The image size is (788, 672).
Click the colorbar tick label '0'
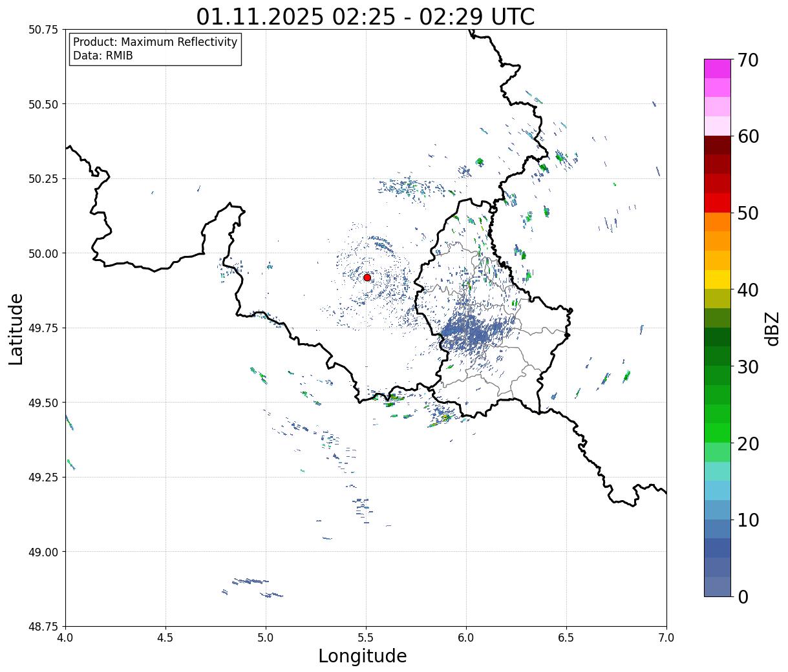743,596
